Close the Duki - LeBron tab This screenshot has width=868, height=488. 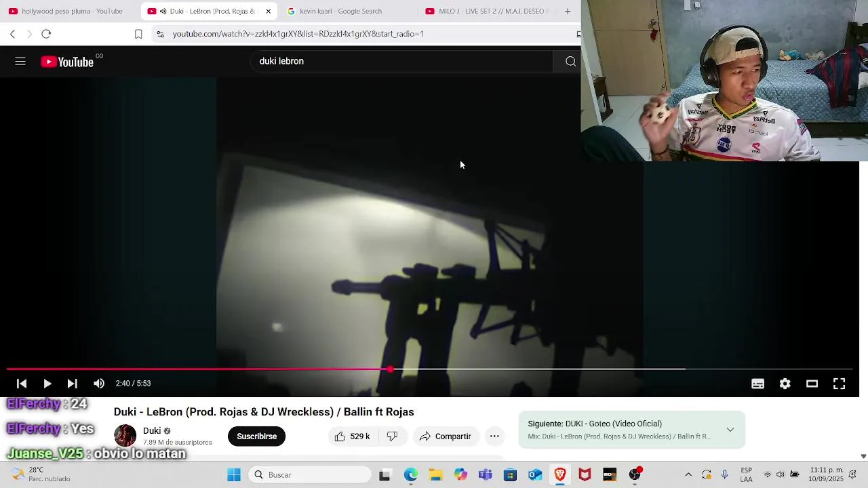[x=268, y=11]
